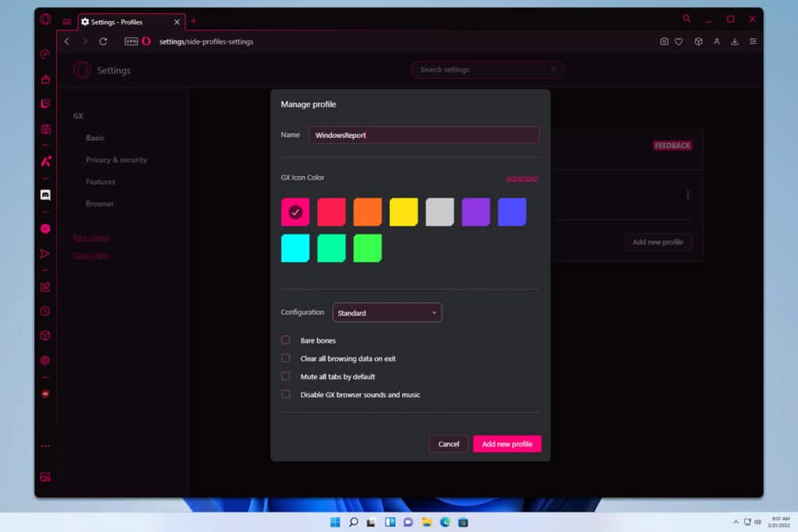
Task: Click background page Add new profile button
Action: 658,242
